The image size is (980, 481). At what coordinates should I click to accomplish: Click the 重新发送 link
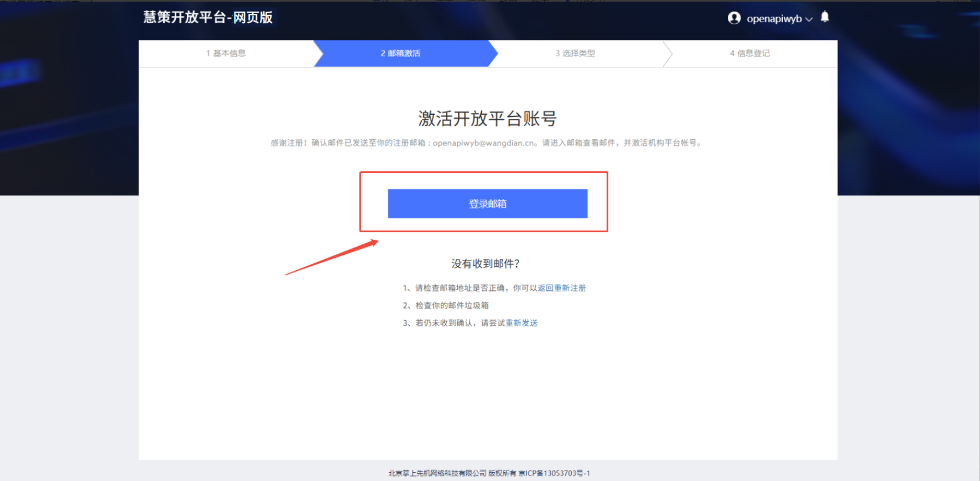point(522,323)
